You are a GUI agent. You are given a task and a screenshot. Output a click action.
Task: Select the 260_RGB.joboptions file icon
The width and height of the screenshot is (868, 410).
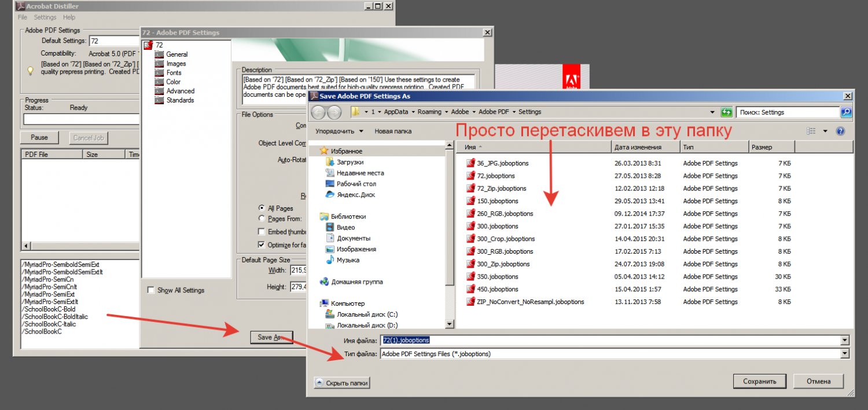coord(470,214)
